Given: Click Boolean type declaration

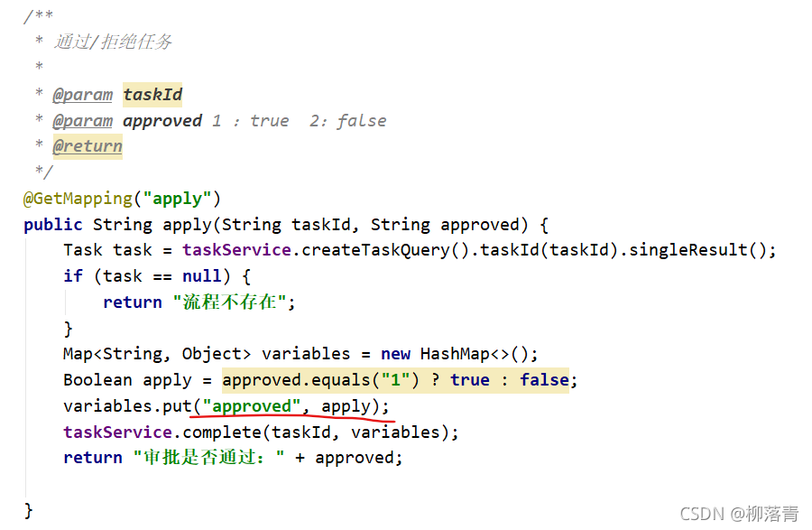Looking at the screenshot, I should 97,380.
